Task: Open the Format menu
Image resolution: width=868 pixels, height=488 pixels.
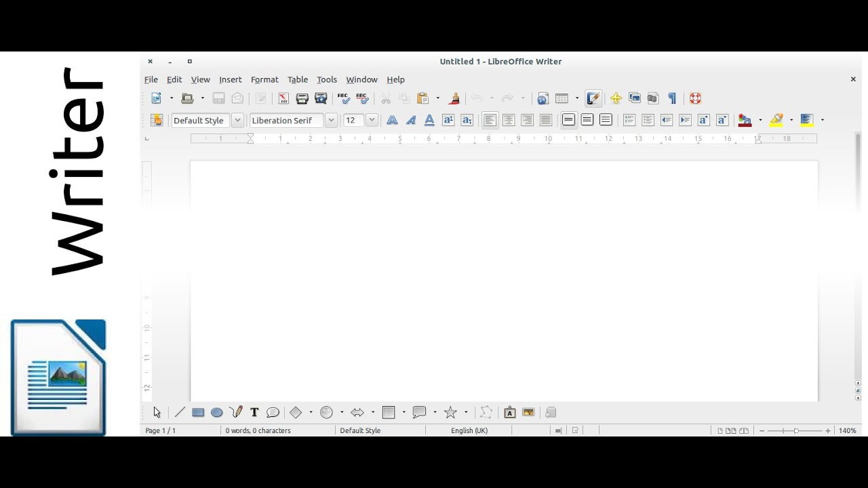Action: 264,79
